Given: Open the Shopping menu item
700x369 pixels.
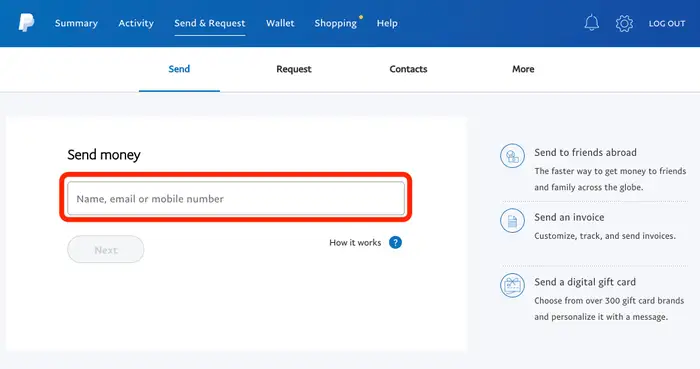Looking at the screenshot, I should [336, 23].
